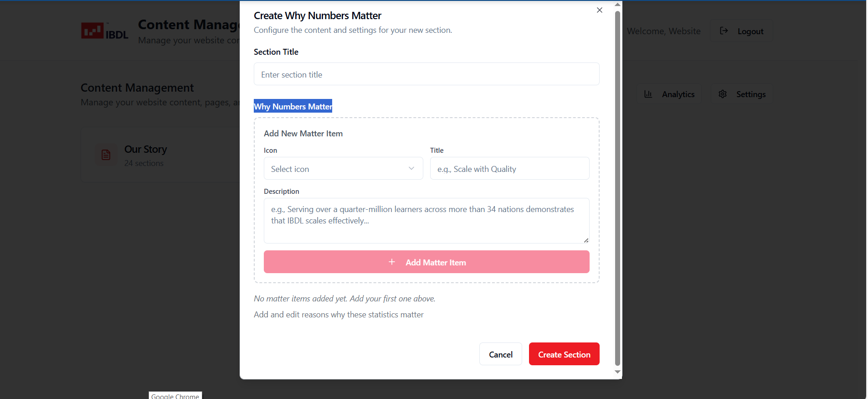Click the Select icon dropdown chevron
Viewport: 868px width, 399px height.
click(411, 169)
